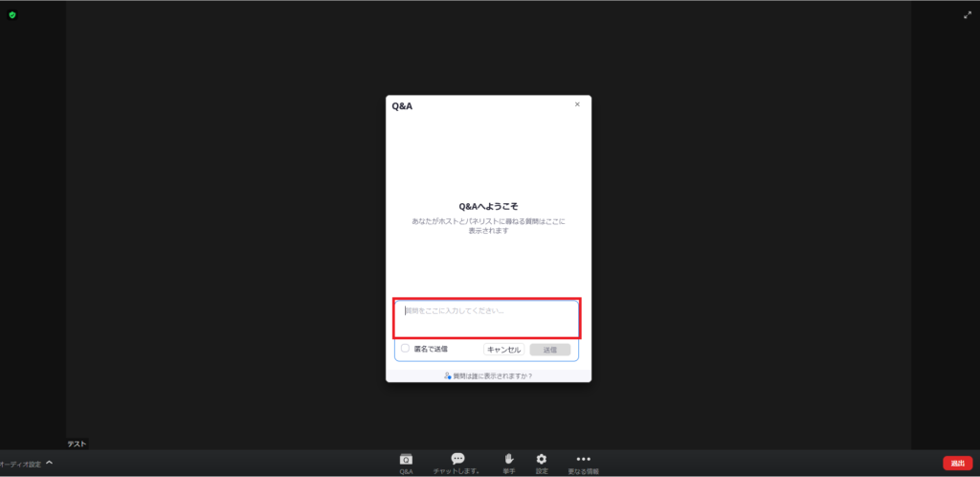The height and width of the screenshot is (477, 980).
Task: Click the Q&A title in the dialog header
Action: coord(402,106)
